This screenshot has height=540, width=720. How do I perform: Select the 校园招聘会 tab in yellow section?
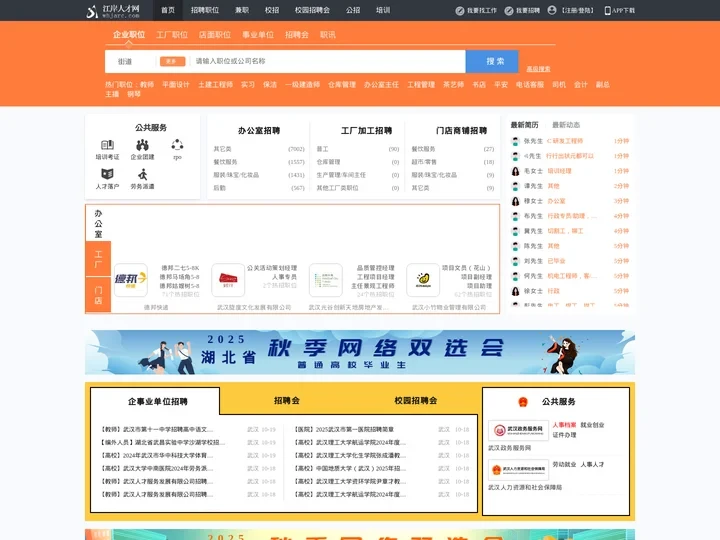pyautogui.click(x=416, y=401)
